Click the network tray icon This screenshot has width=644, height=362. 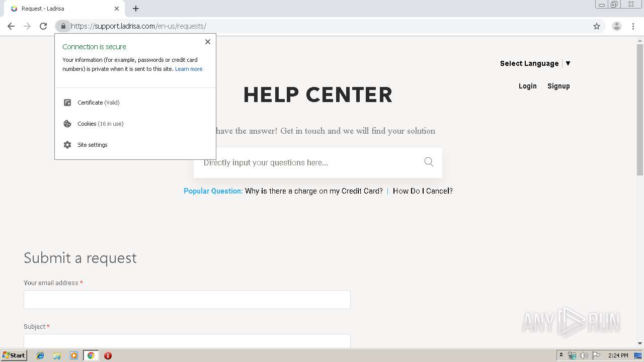pyautogui.click(x=572, y=355)
